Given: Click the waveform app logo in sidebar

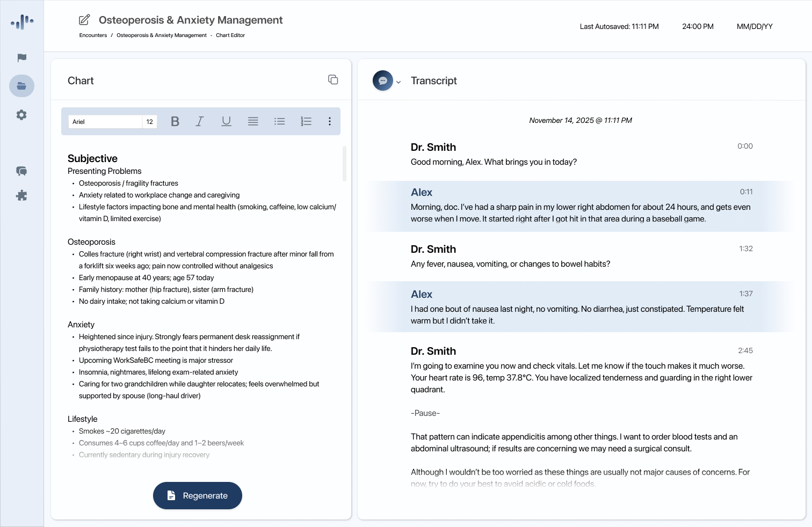Looking at the screenshot, I should tap(22, 22).
